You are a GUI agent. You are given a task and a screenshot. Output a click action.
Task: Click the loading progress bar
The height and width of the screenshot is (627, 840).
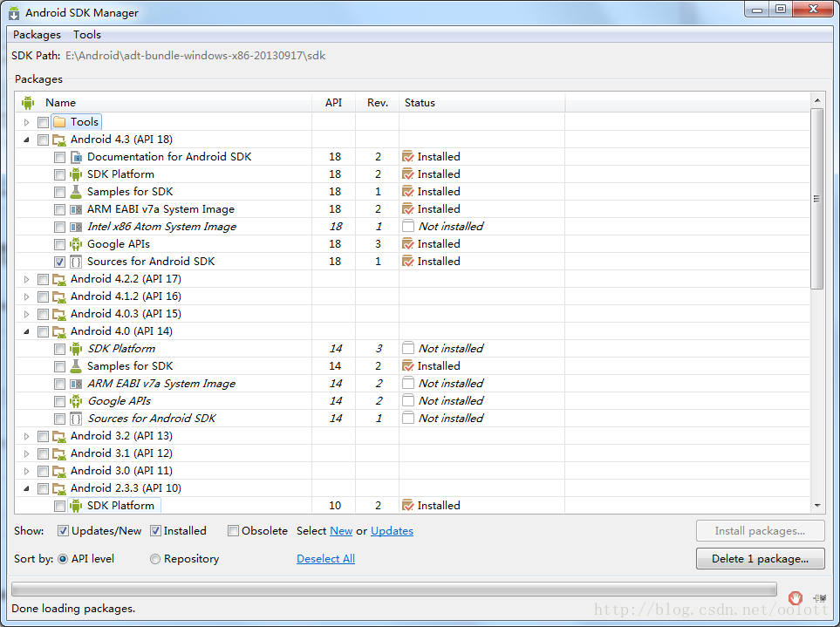394,590
